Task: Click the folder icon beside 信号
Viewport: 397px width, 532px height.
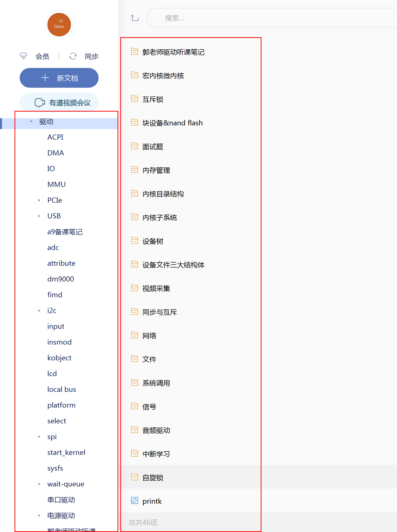Action: pos(135,406)
